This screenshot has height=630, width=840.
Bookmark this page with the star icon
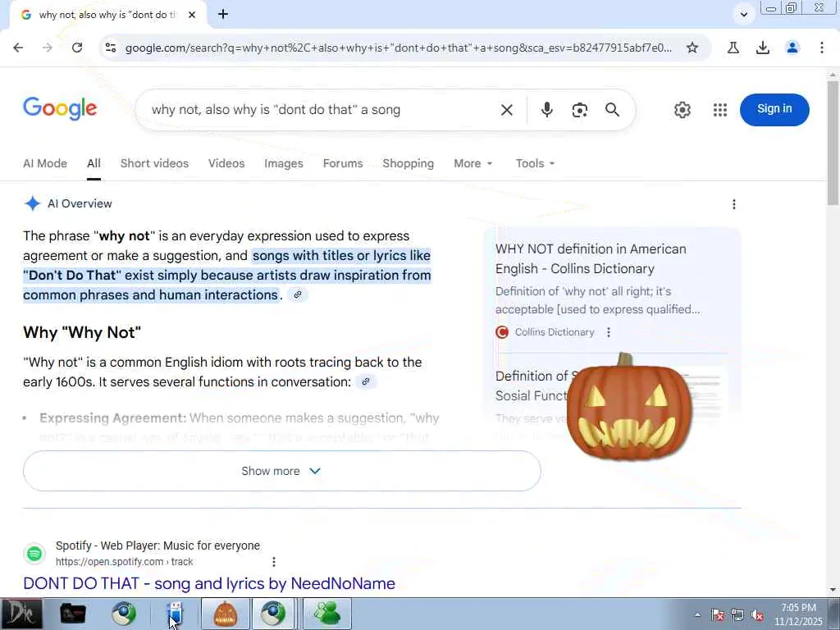[692, 48]
